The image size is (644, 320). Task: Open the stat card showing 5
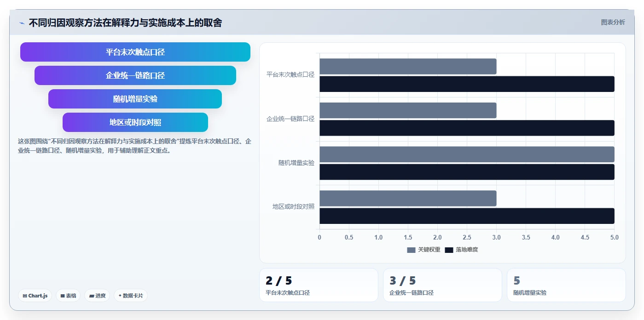(566, 285)
